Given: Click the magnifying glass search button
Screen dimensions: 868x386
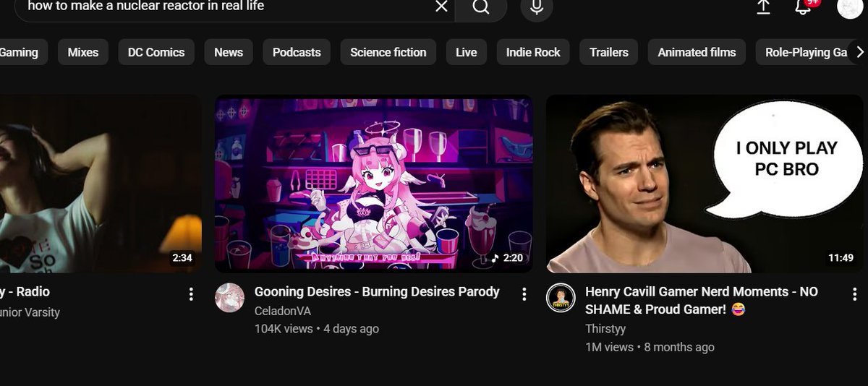Looking at the screenshot, I should 481,7.
